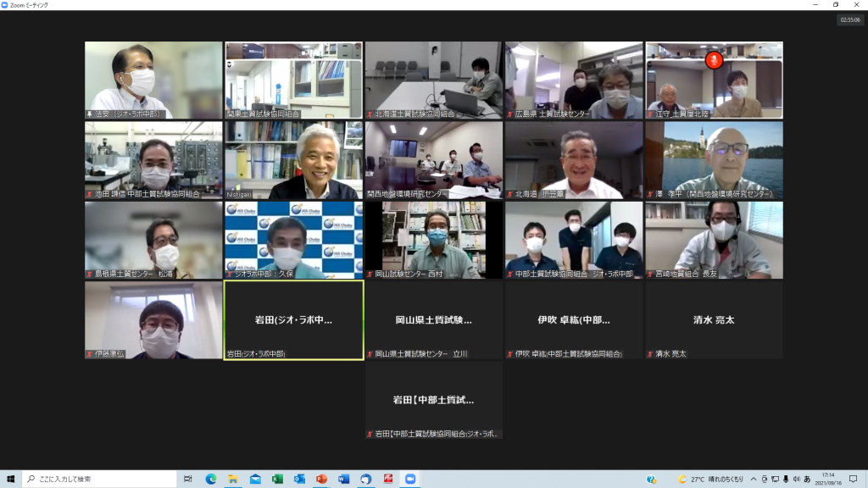Expand hidden system tray icons

(x=753, y=479)
